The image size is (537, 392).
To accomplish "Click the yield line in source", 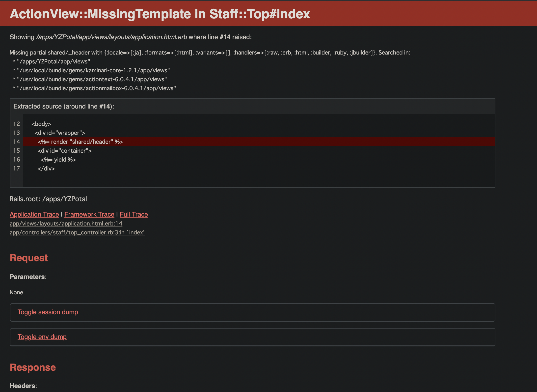I will coord(58,160).
